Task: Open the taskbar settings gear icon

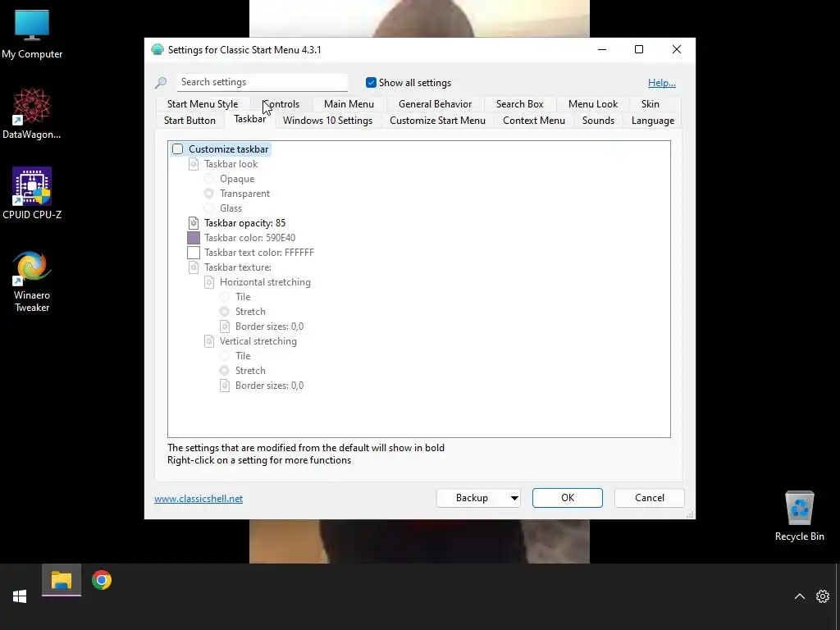Action: tap(822, 596)
